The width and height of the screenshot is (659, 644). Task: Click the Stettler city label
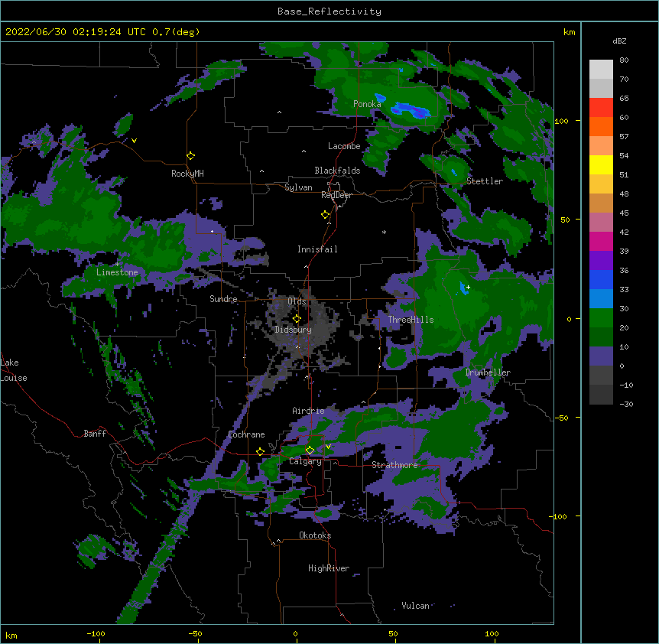pyautogui.click(x=485, y=181)
